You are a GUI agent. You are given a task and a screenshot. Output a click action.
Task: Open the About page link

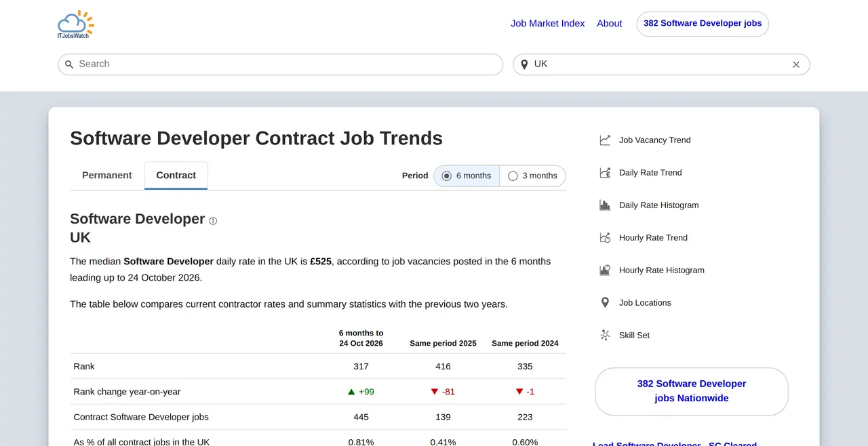coord(610,24)
